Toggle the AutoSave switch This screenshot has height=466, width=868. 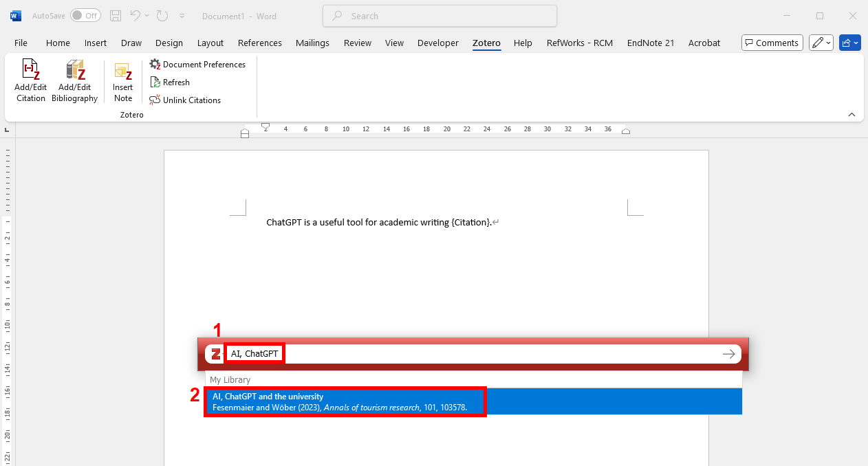[85, 16]
